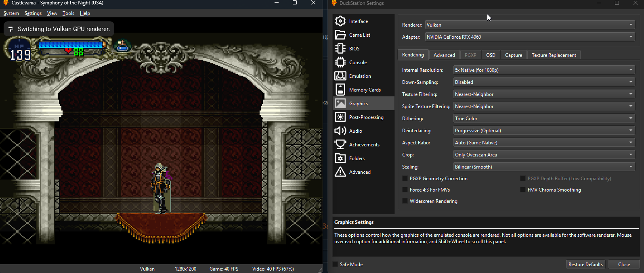Open the Renderer dropdown showing Vulkan
The height and width of the screenshot is (273, 644).
click(x=530, y=25)
